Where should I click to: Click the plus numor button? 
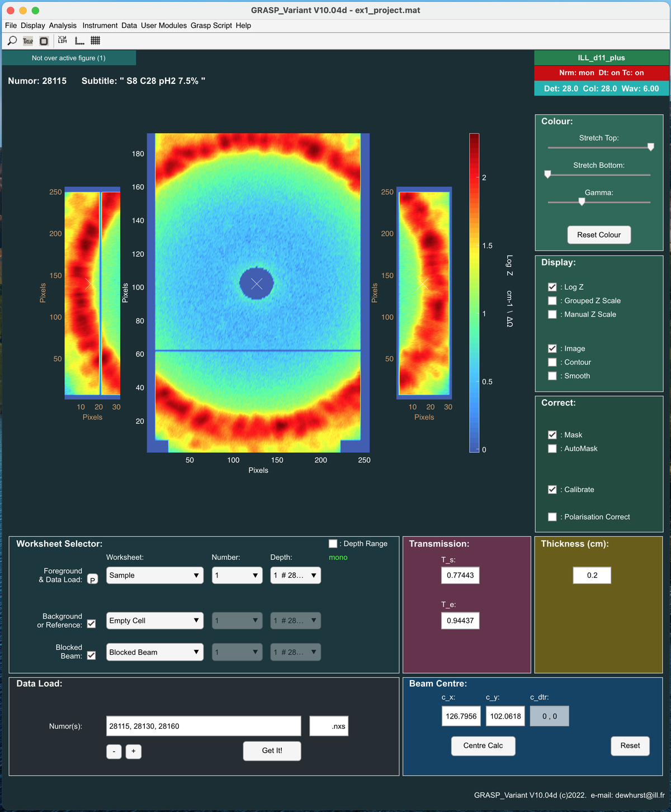pos(134,751)
